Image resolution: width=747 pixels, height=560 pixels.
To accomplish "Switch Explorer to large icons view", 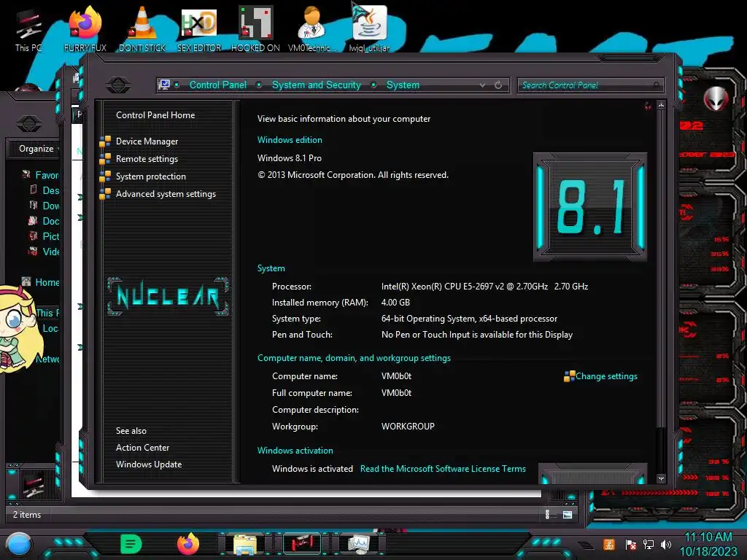I will 568,514.
